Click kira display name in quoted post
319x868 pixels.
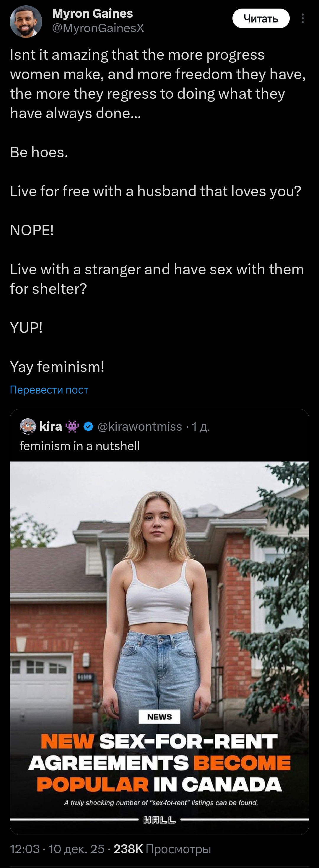tap(51, 427)
